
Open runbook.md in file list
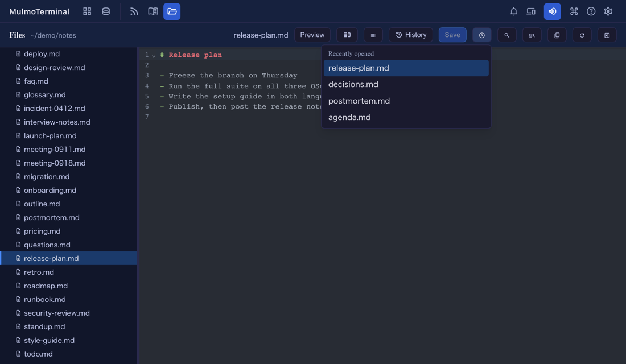pyautogui.click(x=68, y=299)
